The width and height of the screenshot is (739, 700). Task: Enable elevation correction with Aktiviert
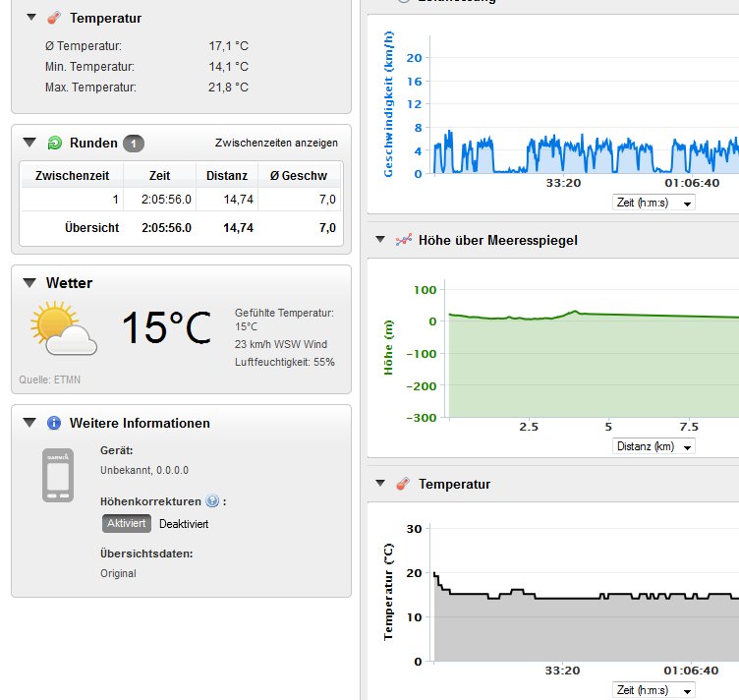click(126, 523)
